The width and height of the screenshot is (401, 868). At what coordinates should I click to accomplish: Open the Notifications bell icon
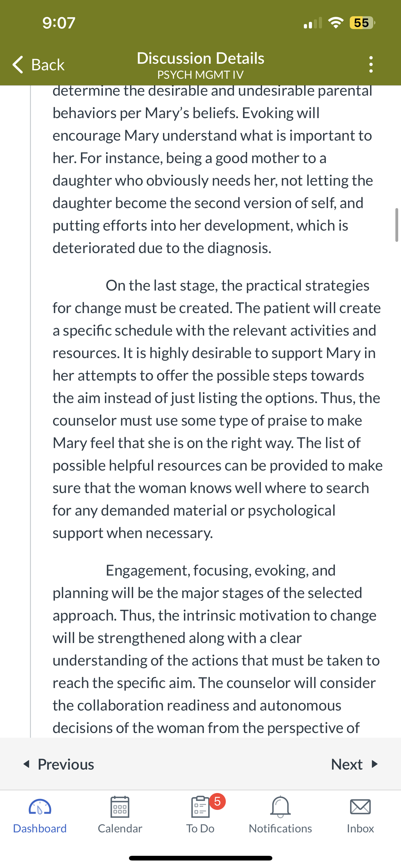point(280,807)
